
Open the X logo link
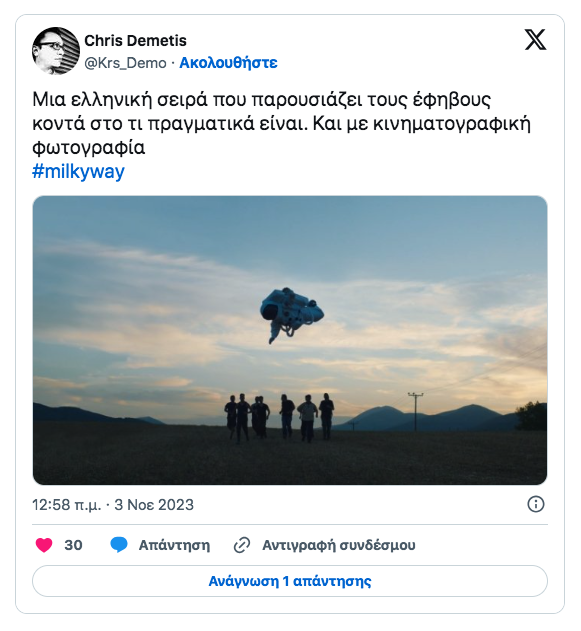[x=536, y=40]
